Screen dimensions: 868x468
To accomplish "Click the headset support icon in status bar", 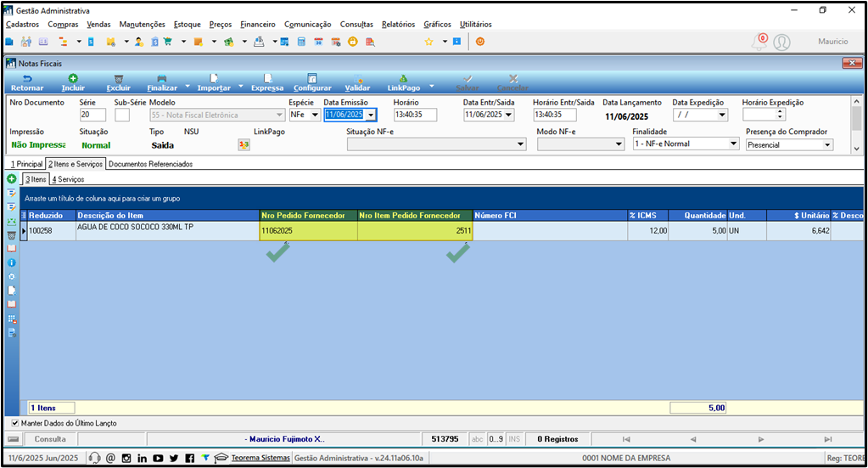I will tap(95, 458).
